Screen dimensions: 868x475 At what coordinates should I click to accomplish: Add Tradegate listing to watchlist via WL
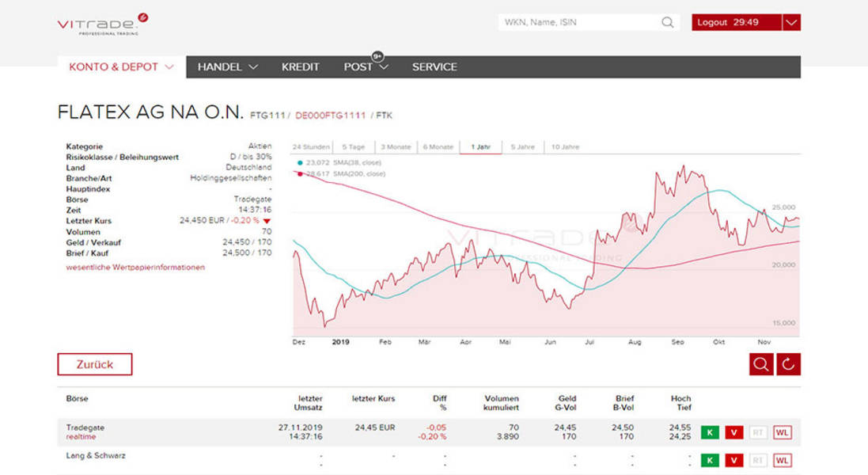pyautogui.click(x=782, y=432)
